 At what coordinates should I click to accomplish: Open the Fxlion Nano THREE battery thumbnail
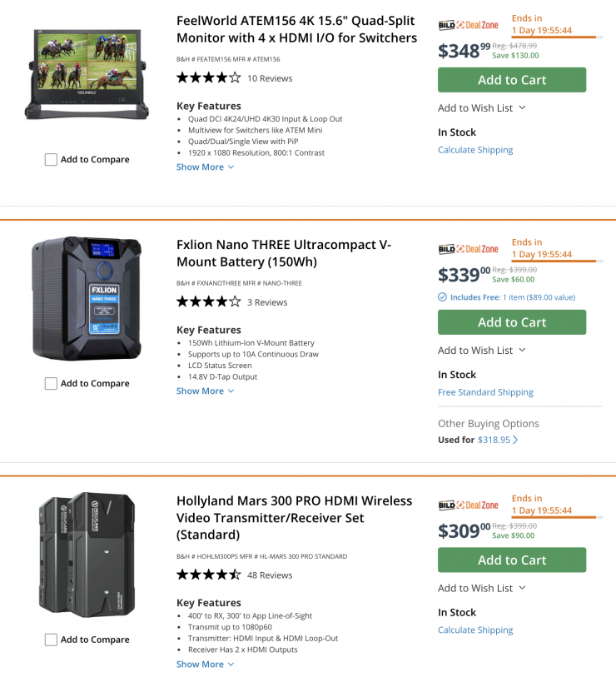tap(87, 298)
